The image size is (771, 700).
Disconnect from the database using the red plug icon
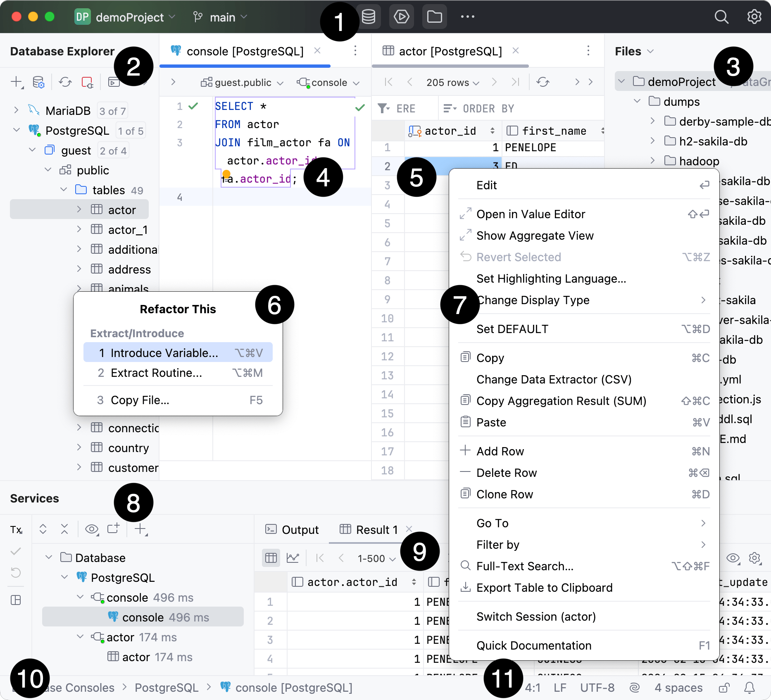pos(87,82)
